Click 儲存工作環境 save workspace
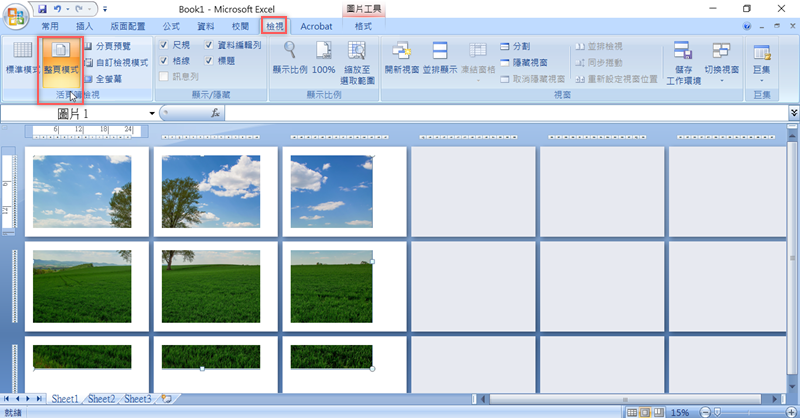 tap(683, 63)
